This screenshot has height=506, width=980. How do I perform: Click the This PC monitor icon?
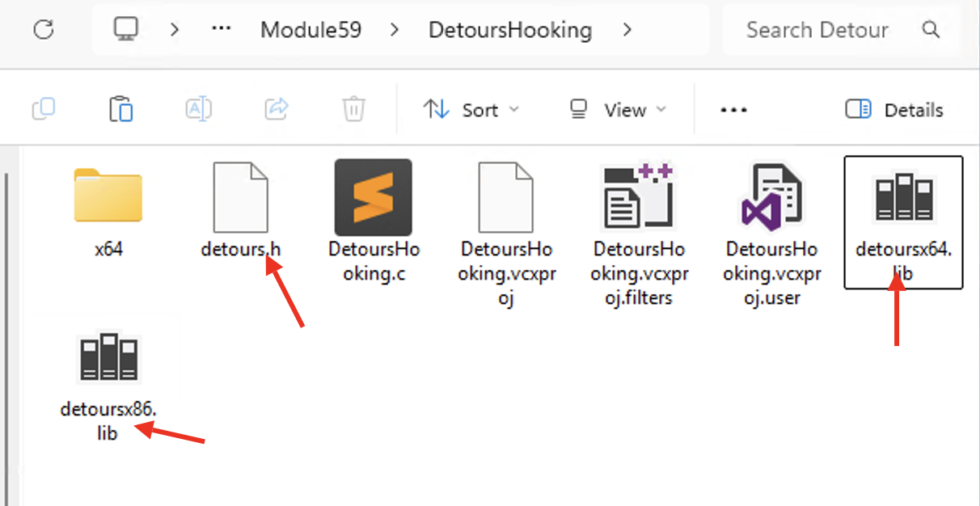(x=126, y=31)
